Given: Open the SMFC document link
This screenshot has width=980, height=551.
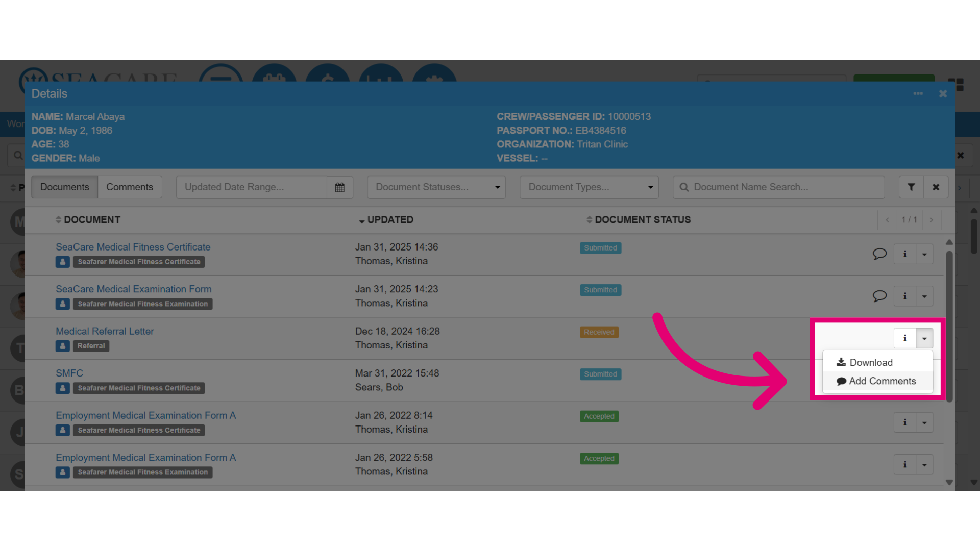Looking at the screenshot, I should (x=69, y=373).
